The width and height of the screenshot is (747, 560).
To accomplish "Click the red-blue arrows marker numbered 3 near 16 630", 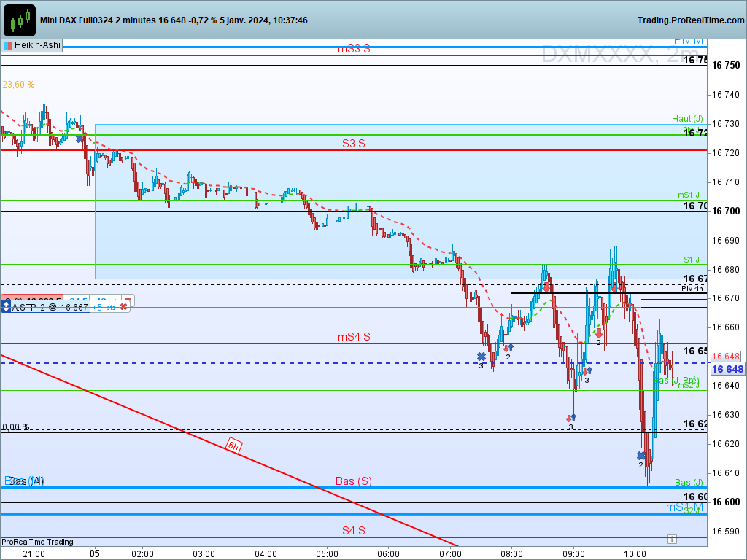I will pos(570,418).
